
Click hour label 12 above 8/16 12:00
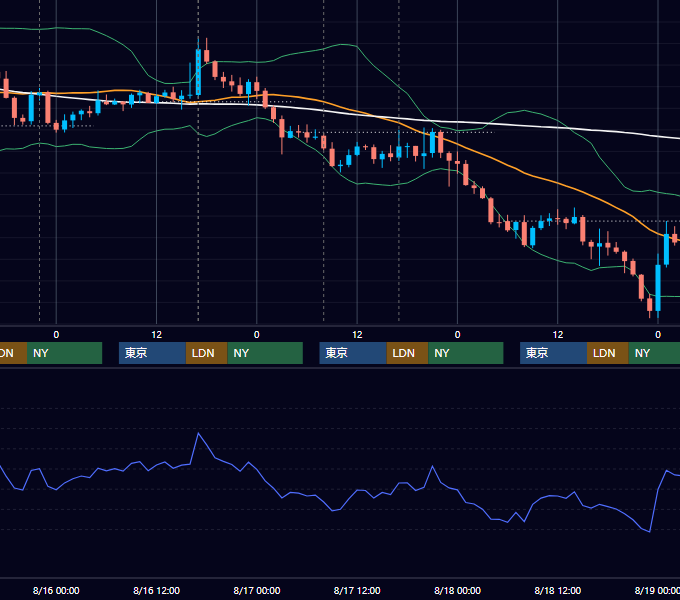[x=157, y=335]
